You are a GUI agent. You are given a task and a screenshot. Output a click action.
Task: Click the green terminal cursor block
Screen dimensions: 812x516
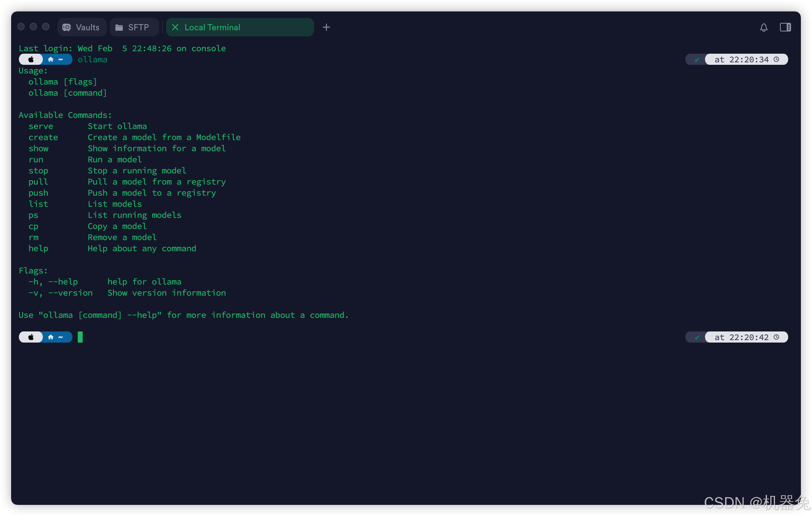pyautogui.click(x=80, y=337)
